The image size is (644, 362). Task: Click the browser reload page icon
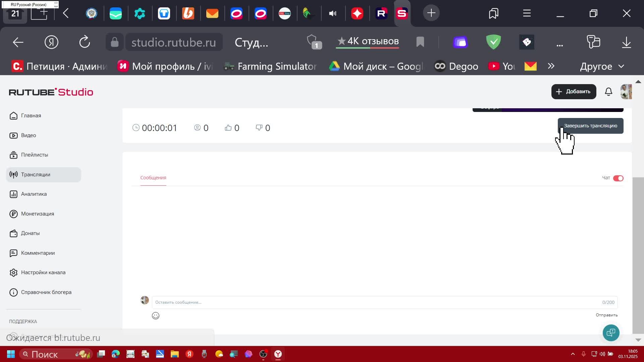point(85,42)
